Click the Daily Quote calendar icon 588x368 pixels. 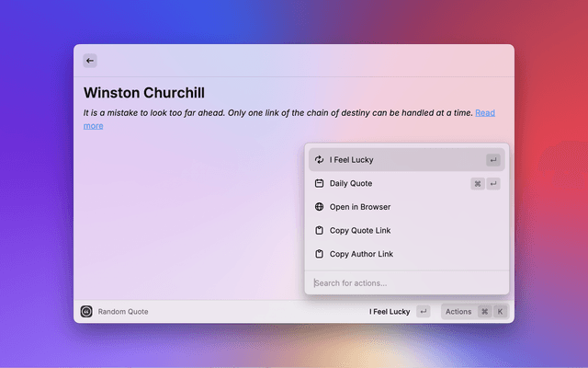(x=319, y=184)
